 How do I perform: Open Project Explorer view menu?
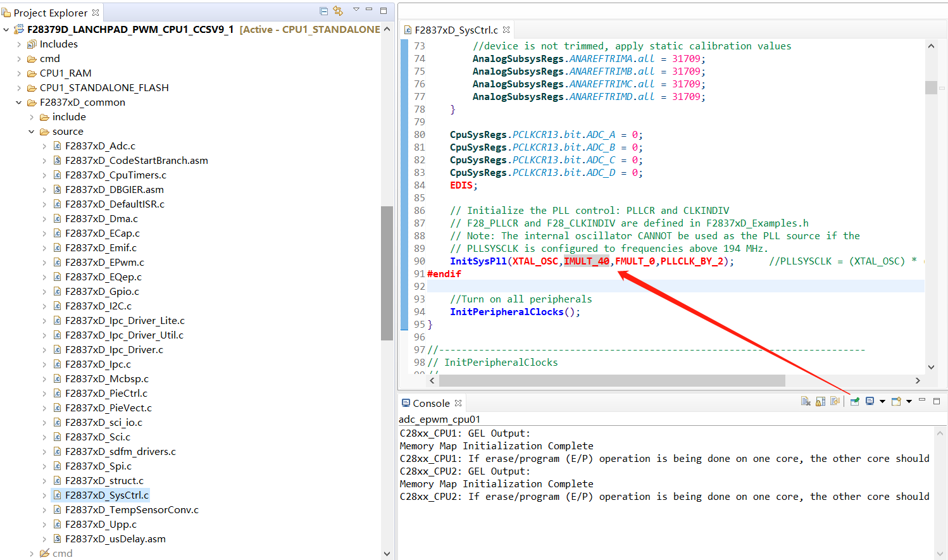point(356,9)
